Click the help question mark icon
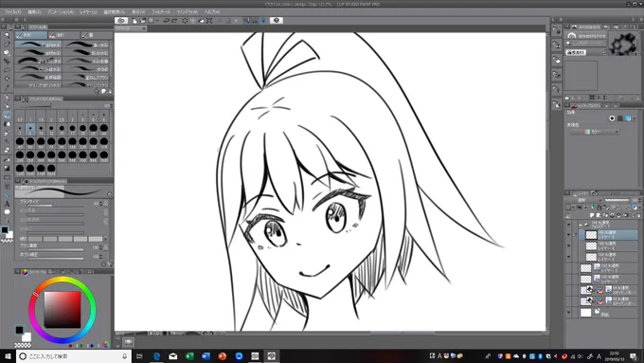The height and width of the screenshot is (363, 644). (x=277, y=20)
